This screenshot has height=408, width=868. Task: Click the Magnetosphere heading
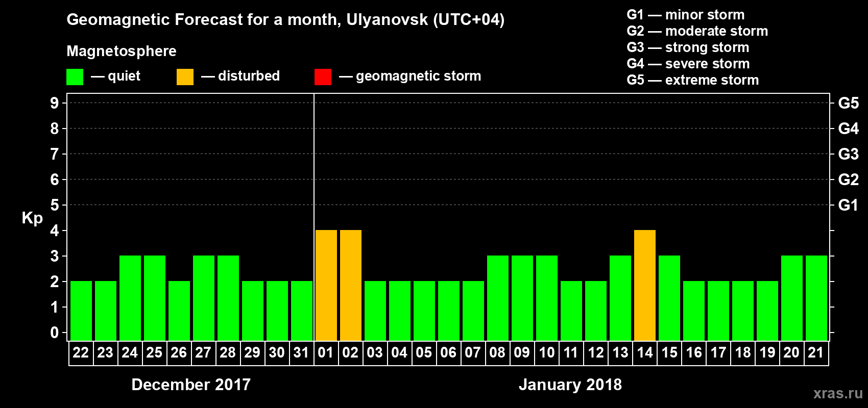point(122,52)
